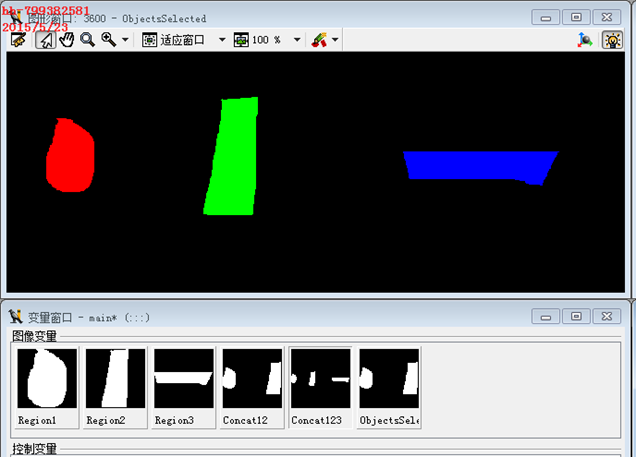This screenshot has width=636, height=457.
Task: Open the paint settings dropdown arrow
Action: click(x=335, y=40)
